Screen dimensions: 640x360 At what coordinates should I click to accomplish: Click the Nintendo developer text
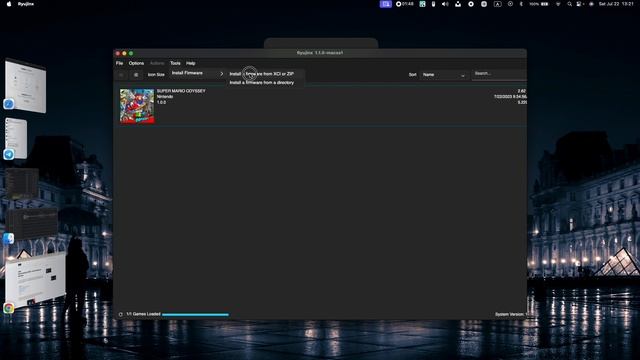(165, 97)
